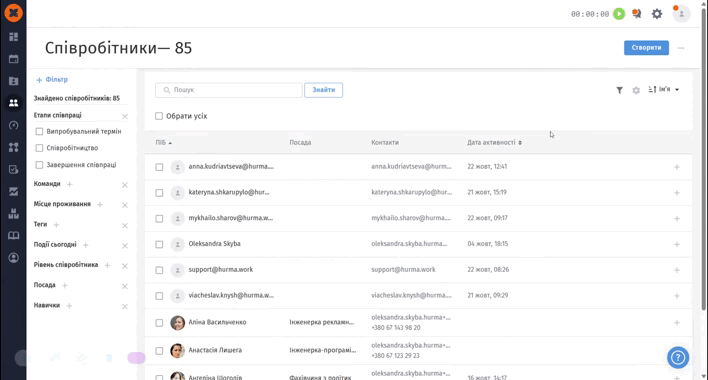Click plus icon on Аліна Васильченко row
708x380 pixels.
[x=676, y=323]
